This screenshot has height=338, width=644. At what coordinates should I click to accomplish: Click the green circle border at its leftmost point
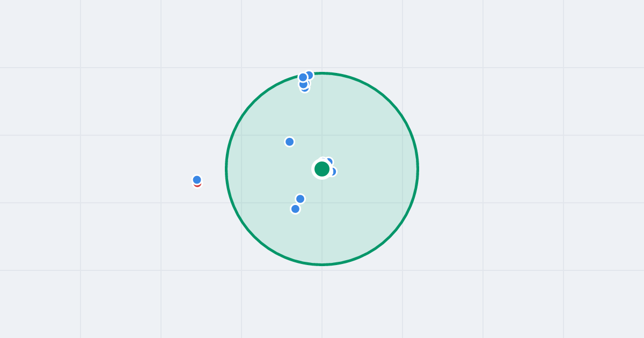click(226, 169)
